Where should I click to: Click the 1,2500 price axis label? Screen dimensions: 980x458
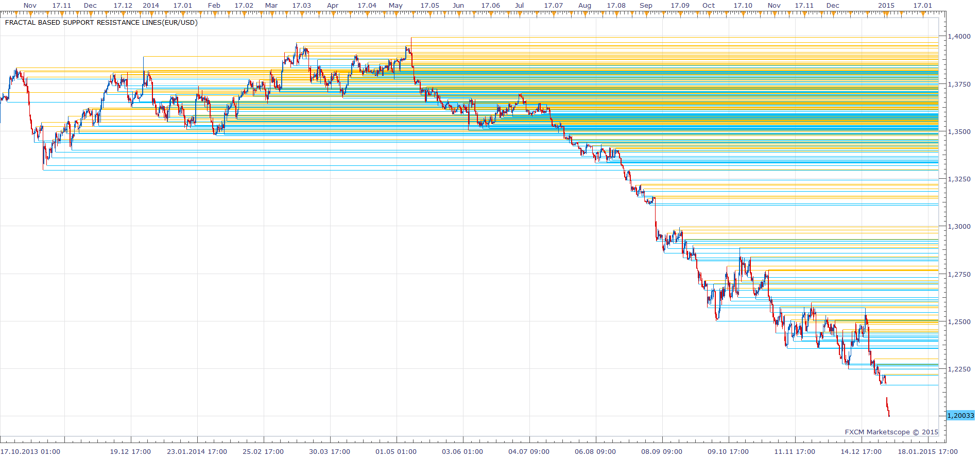pos(959,321)
